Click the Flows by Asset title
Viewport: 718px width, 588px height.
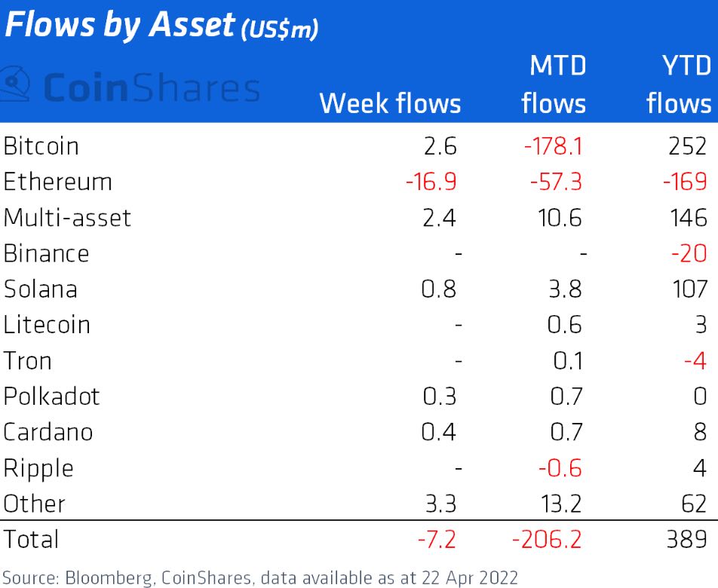pos(161,26)
